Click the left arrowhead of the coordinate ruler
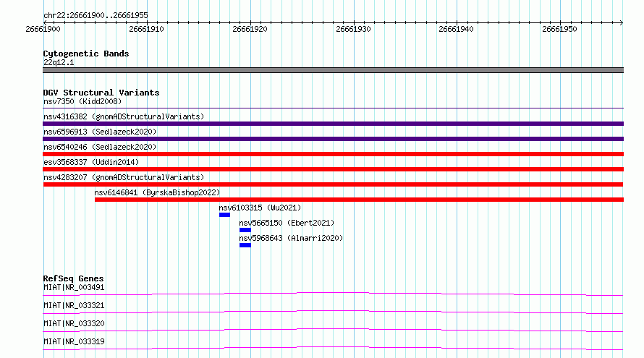The height and width of the screenshot is (358, 644). (45, 22)
